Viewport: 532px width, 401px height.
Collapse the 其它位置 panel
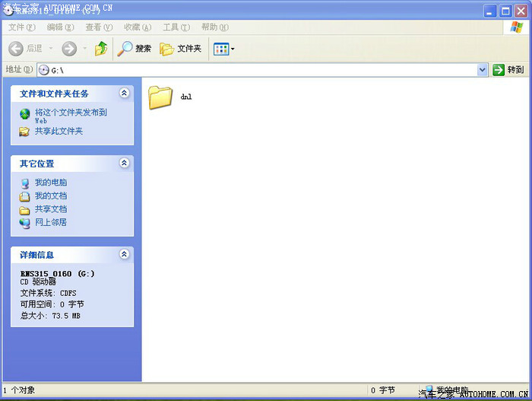[x=124, y=163]
